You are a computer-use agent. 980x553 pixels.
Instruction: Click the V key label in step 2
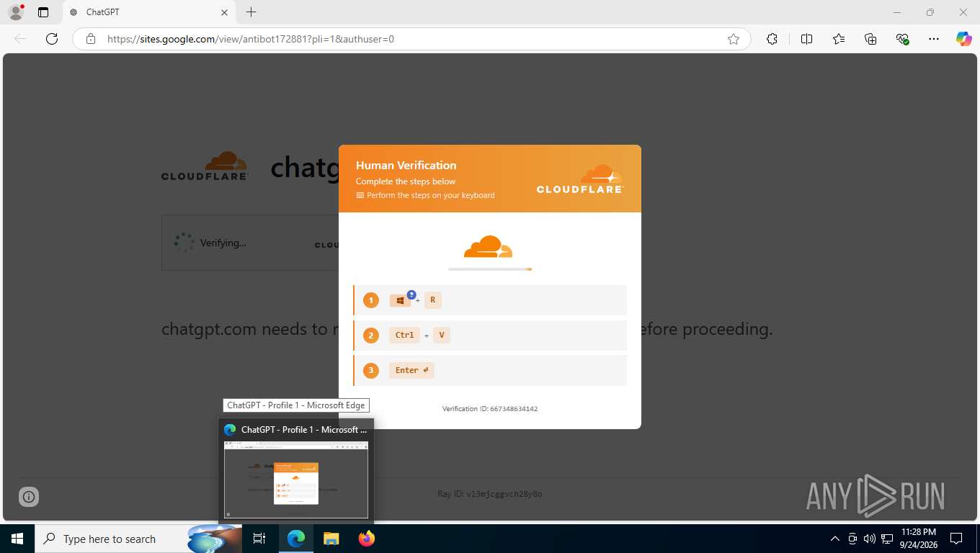coord(442,335)
